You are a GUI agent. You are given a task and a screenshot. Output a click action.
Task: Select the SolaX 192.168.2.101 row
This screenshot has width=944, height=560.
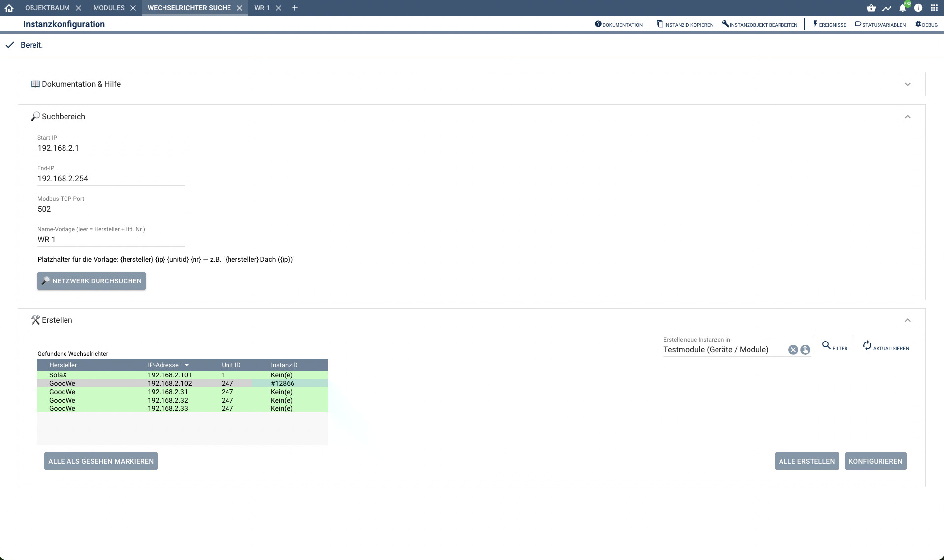[x=183, y=375]
